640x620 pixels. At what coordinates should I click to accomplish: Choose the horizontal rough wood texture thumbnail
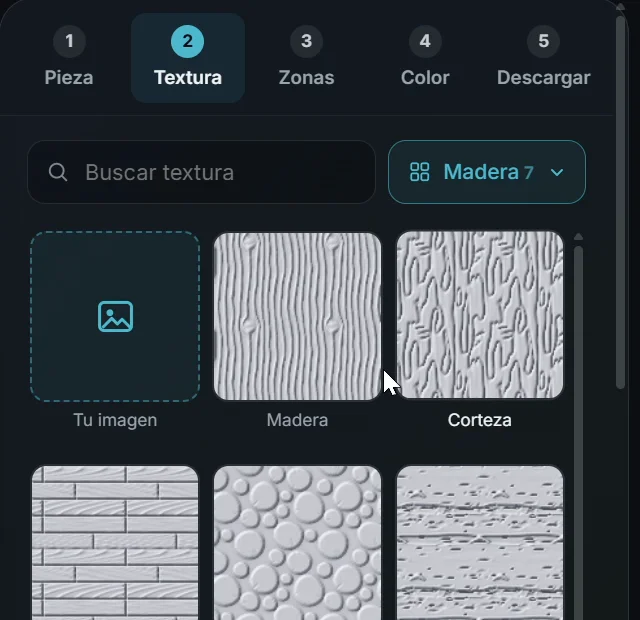[x=480, y=543]
